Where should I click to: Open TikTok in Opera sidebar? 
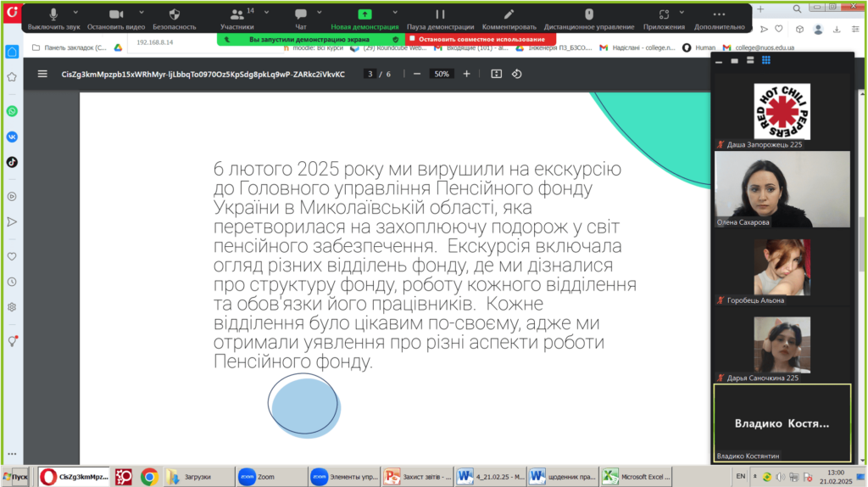click(x=12, y=162)
